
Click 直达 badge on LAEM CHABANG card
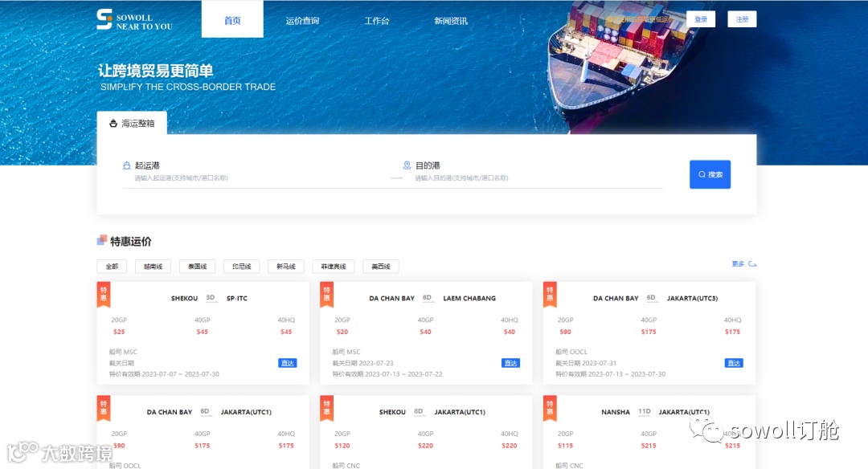point(510,363)
